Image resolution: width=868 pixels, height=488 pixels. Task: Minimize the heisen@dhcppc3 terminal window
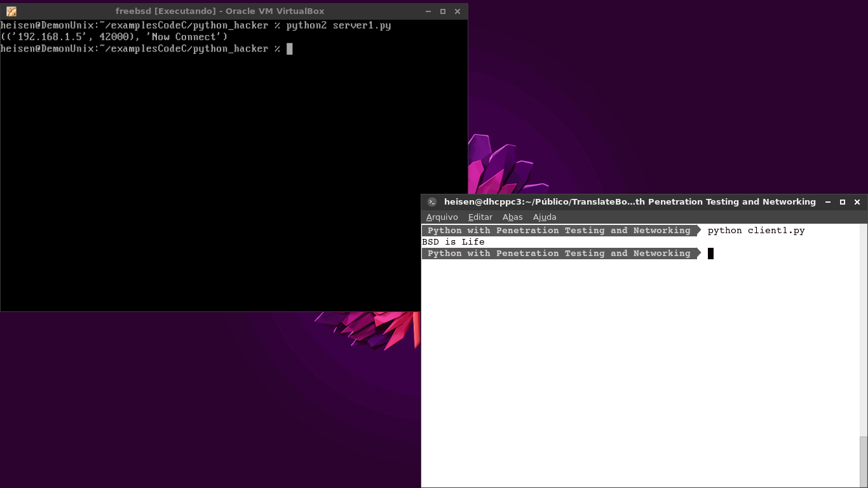pos(828,202)
